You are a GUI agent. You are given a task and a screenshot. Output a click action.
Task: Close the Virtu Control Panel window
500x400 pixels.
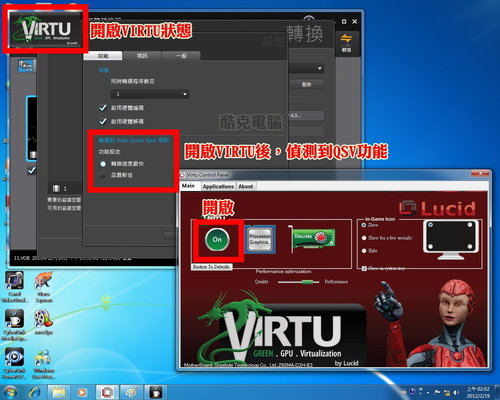click(x=480, y=174)
